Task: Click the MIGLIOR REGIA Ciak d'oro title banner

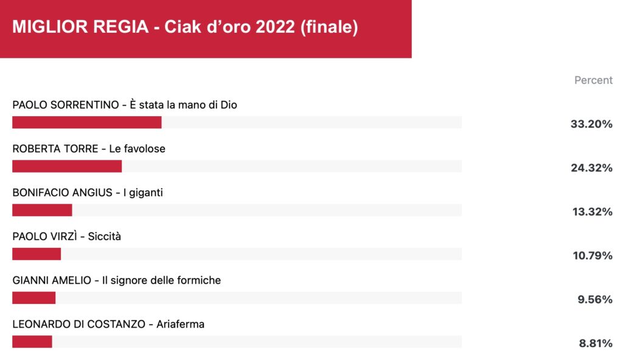Action: coord(206,29)
